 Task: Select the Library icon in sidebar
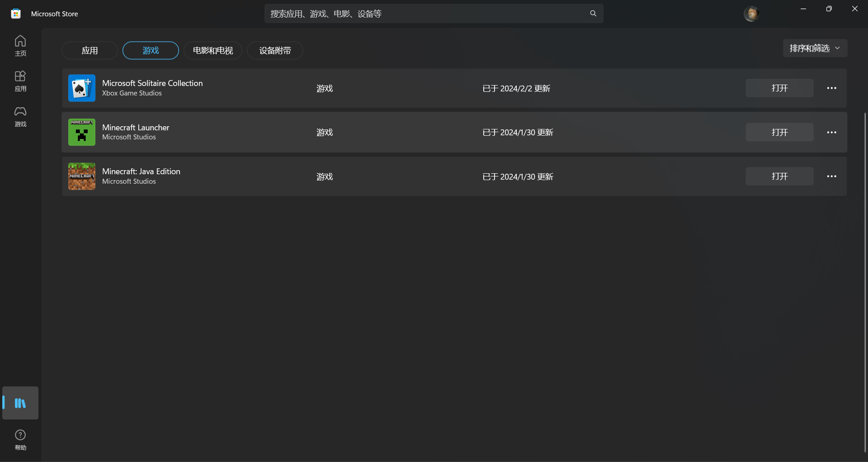20,403
